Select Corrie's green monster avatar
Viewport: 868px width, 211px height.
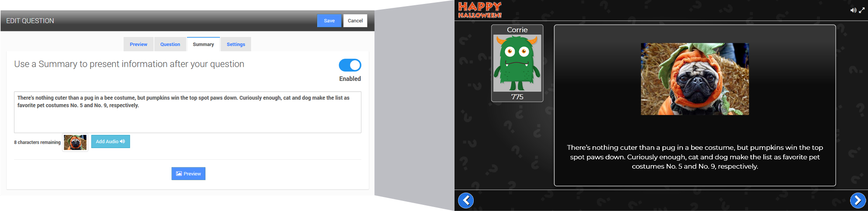click(x=517, y=63)
